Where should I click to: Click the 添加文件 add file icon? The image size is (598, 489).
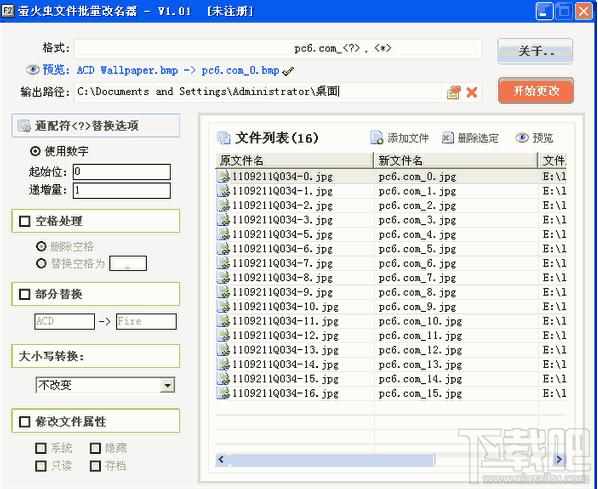click(377, 138)
